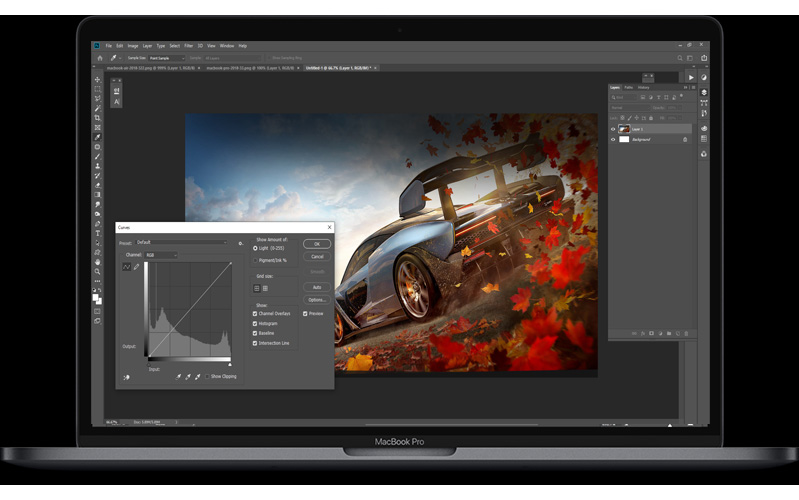Open the File menu
The width and height of the screenshot is (799, 500).
109,46
